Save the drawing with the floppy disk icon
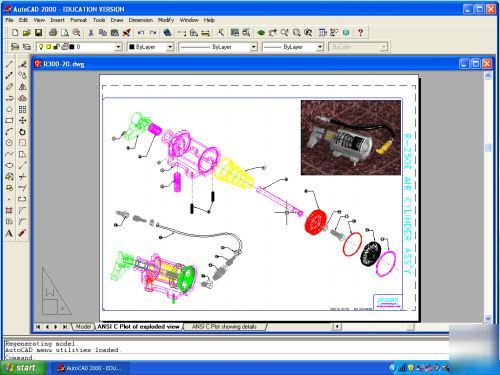500x375 pixels. (38, 33)
